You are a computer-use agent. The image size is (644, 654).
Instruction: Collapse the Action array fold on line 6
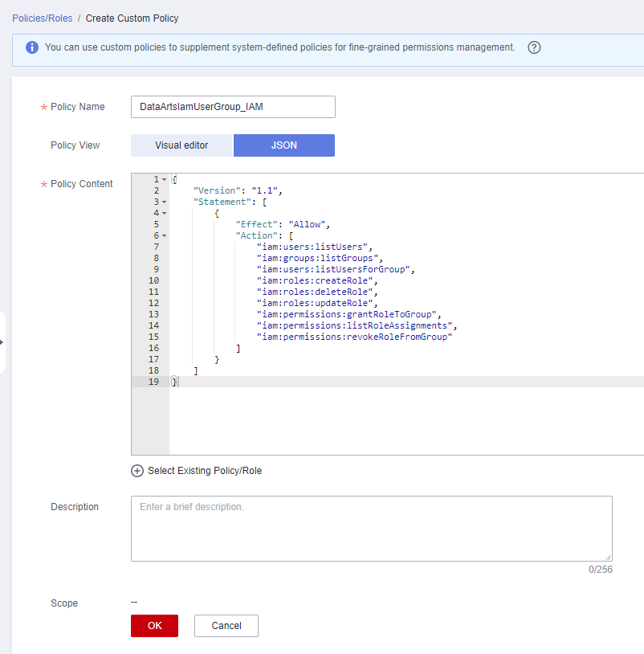click(165, 235)
